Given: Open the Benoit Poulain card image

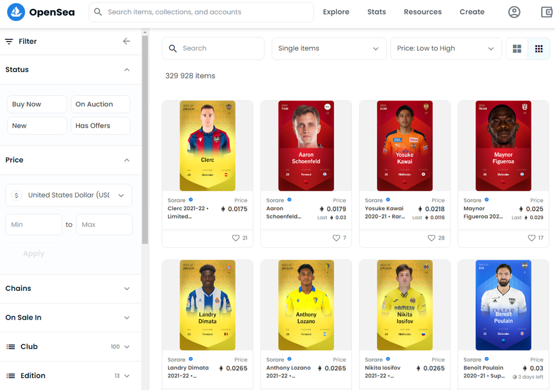Looking at the screenshot, I should click(x=503, y=305).
